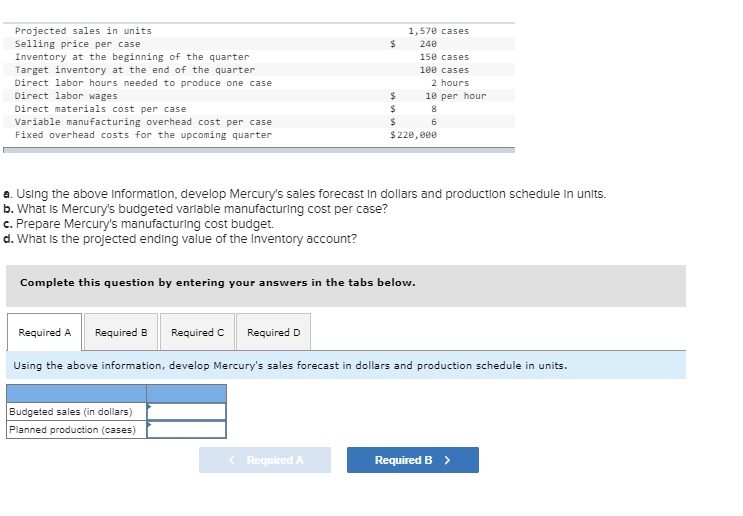Click the 'Planned production (cases)' row label

[x=72, y=430]
